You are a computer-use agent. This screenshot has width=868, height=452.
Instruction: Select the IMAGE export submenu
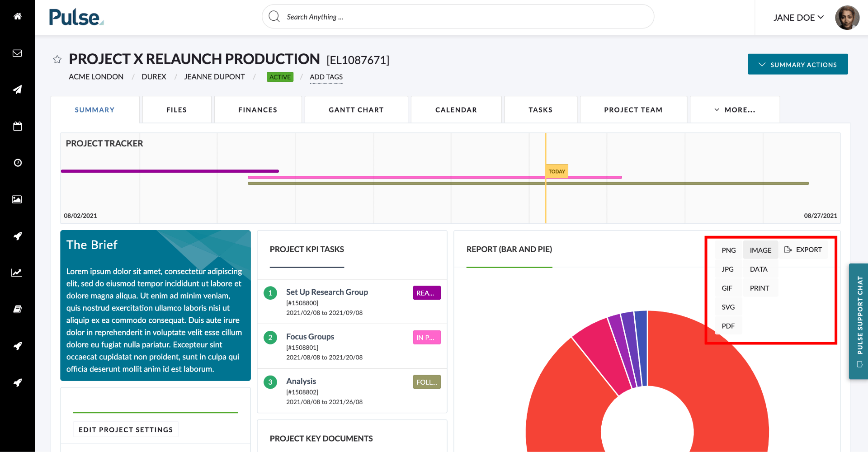760,250
